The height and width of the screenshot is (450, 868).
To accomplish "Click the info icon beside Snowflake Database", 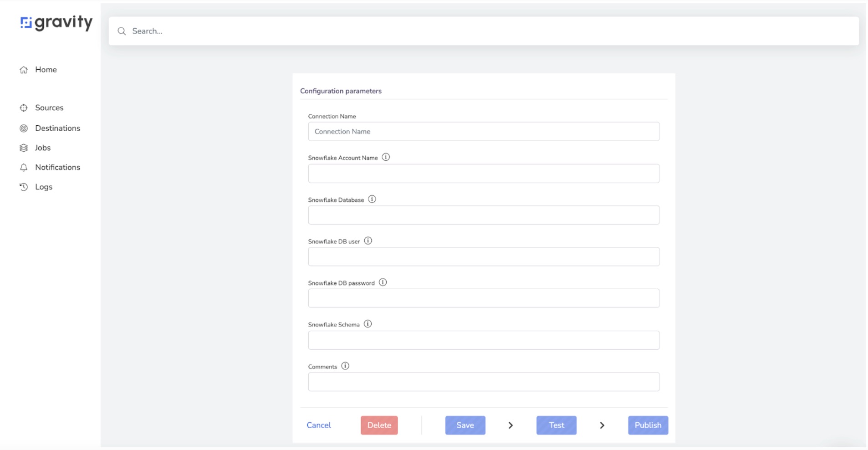I will pos(373,199).
